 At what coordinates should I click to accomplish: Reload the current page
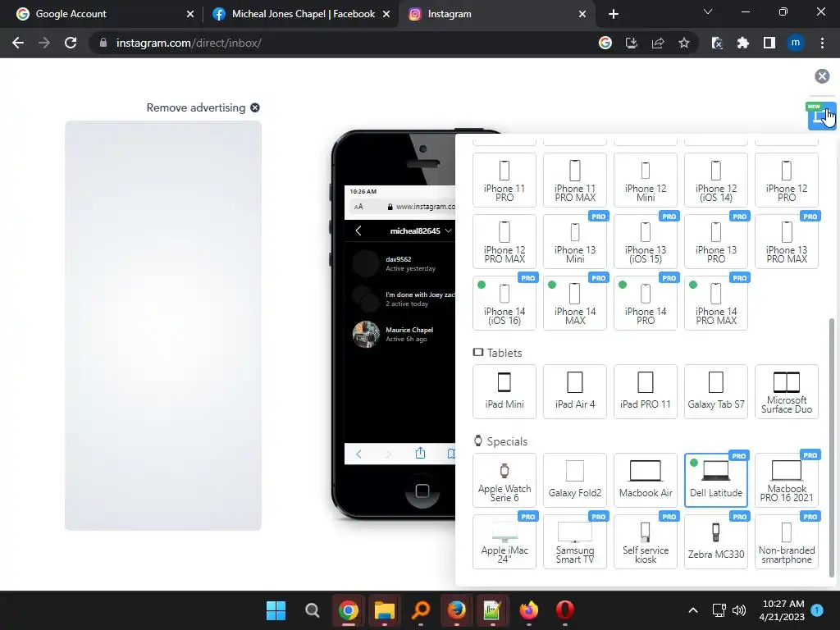(x=71, y=43)
